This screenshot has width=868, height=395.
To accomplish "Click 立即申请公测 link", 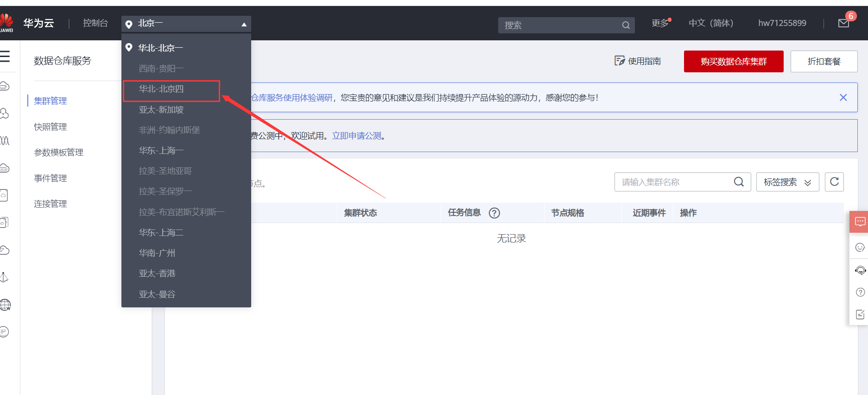I will point(357,136).
